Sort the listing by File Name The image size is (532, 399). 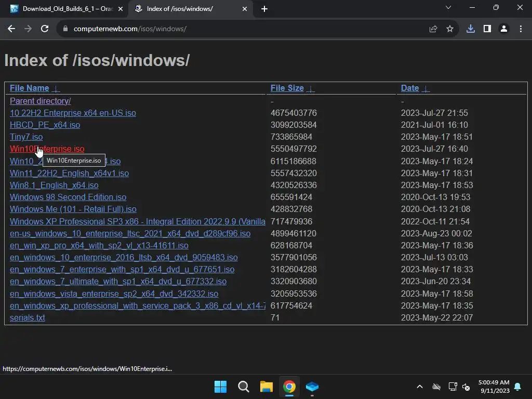point(29,88)
